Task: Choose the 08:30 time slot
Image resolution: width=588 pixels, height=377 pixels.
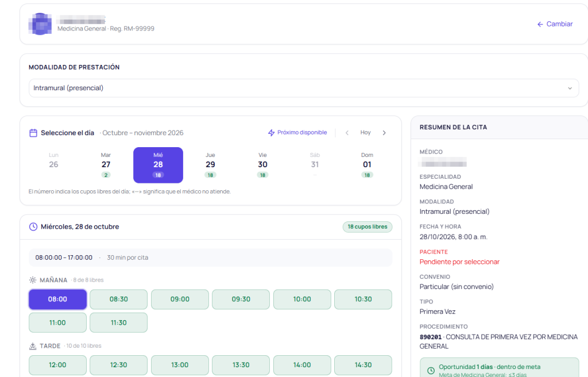Action: (x=118, y=299)
